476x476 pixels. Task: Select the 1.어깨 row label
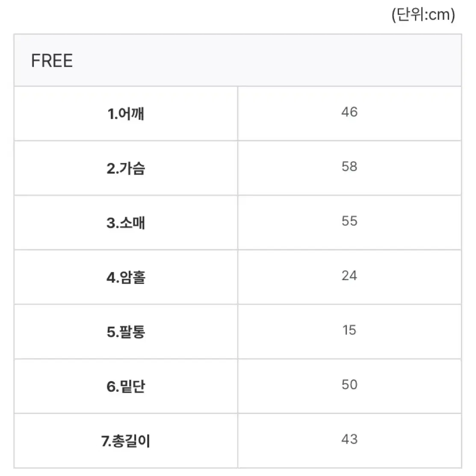click(x=126, y=114)
